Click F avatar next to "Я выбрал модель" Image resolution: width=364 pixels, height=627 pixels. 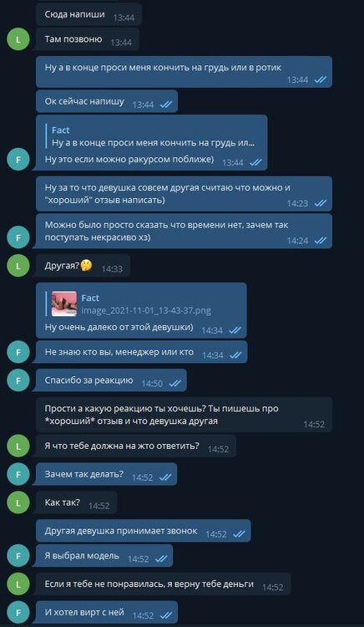pos(18,555)
